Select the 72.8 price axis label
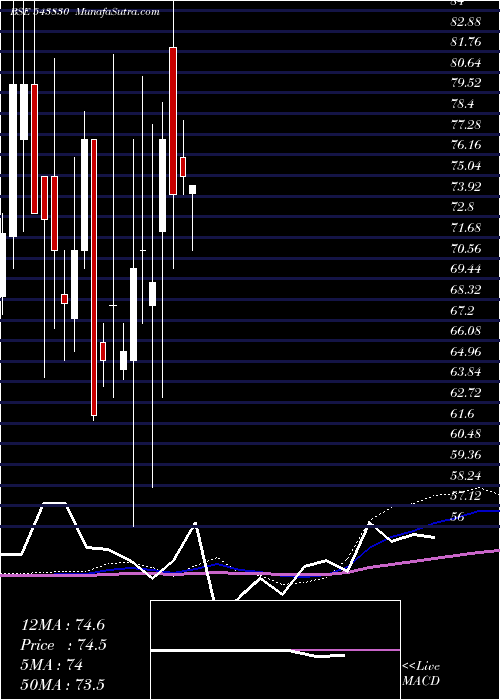500x700 pixels. coord(462,207)
